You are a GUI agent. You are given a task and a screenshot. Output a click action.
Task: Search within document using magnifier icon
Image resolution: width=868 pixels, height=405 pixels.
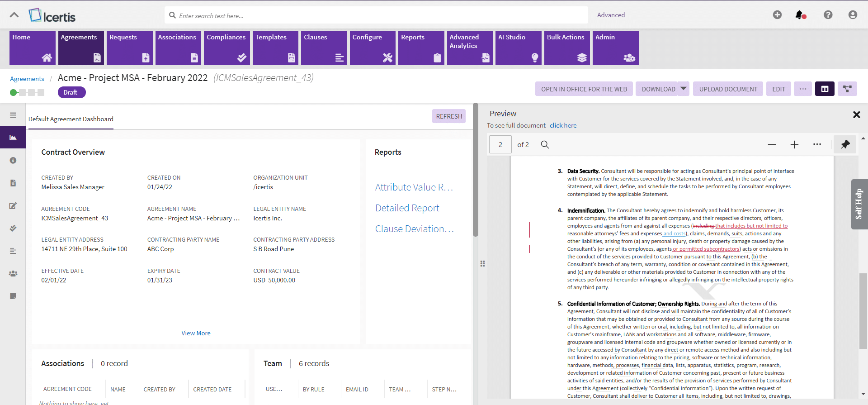[545, 144]
